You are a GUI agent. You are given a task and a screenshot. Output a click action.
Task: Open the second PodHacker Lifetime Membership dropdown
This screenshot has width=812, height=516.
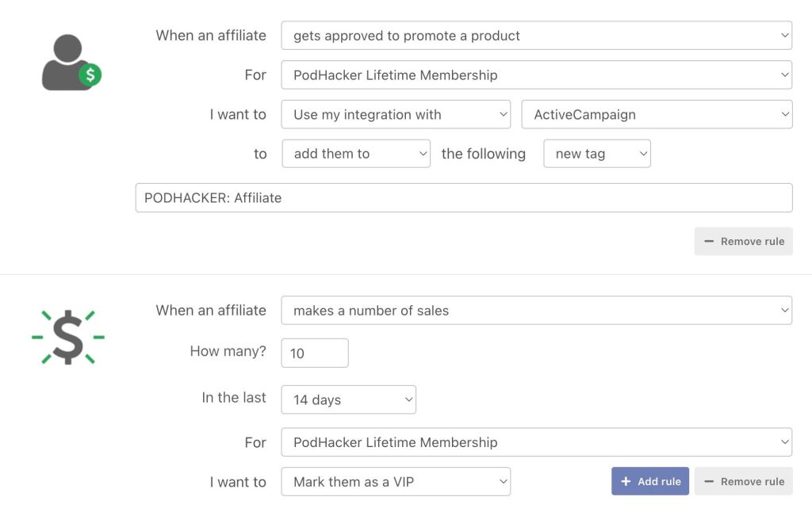coord(536,442)
